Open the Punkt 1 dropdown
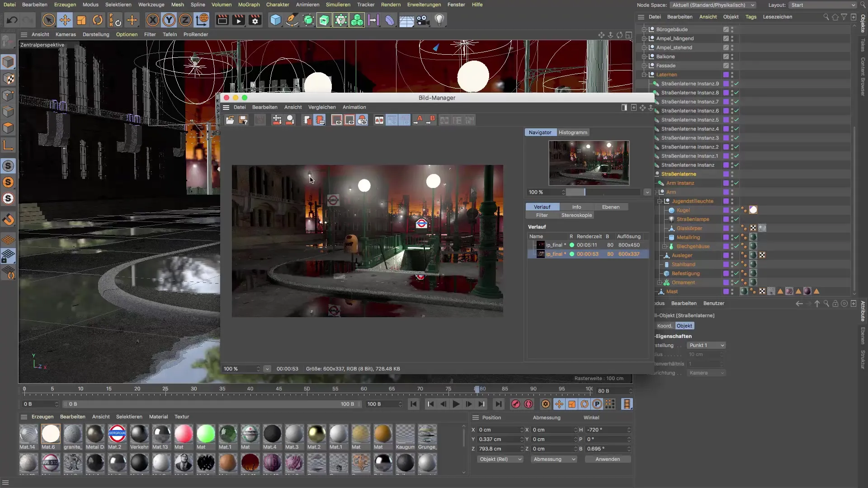The width and height of the screenshot is (868, 488). click(x=706, y=345)
